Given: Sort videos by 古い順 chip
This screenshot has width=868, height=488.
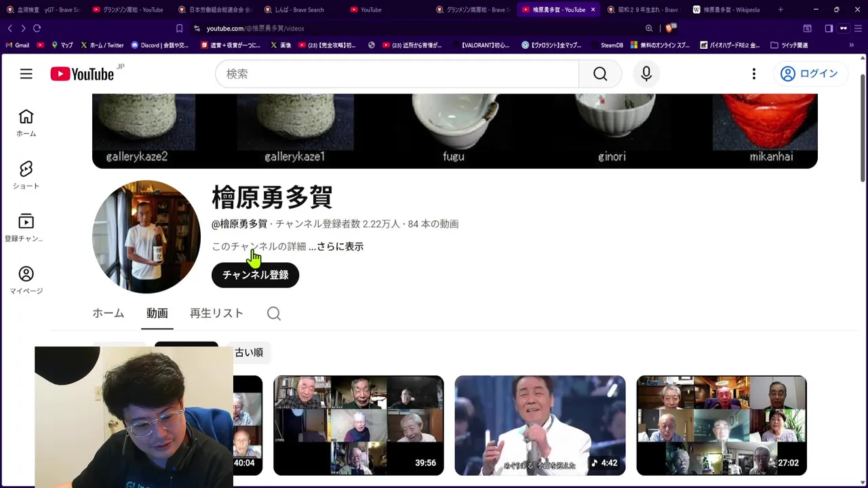Looking at the screenshot, I should (x=248, y=352).
